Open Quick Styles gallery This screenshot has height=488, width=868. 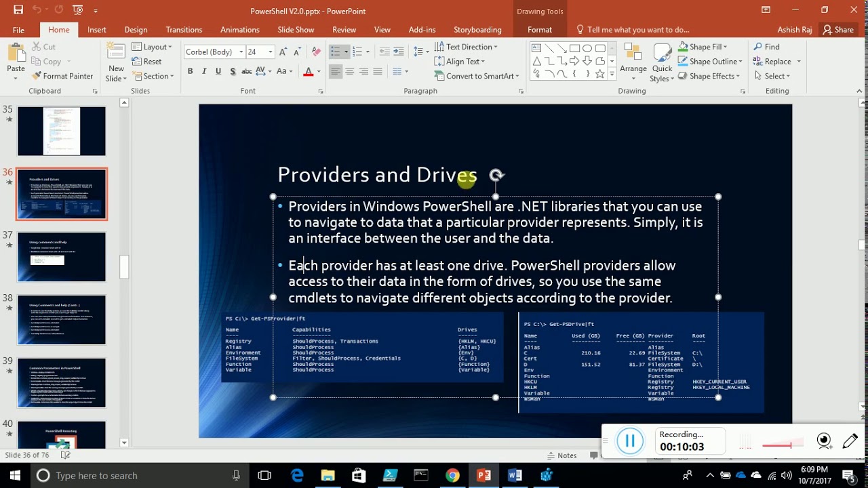(662, 62)
